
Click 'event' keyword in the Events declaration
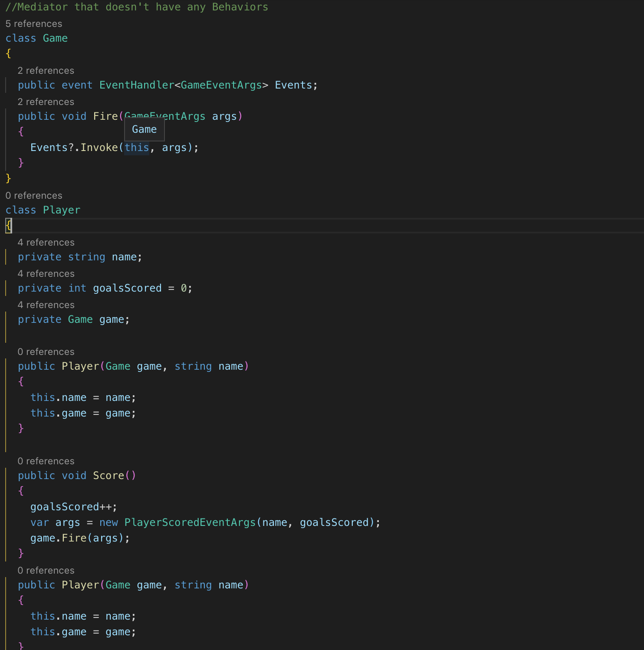(x=77, y=85)
